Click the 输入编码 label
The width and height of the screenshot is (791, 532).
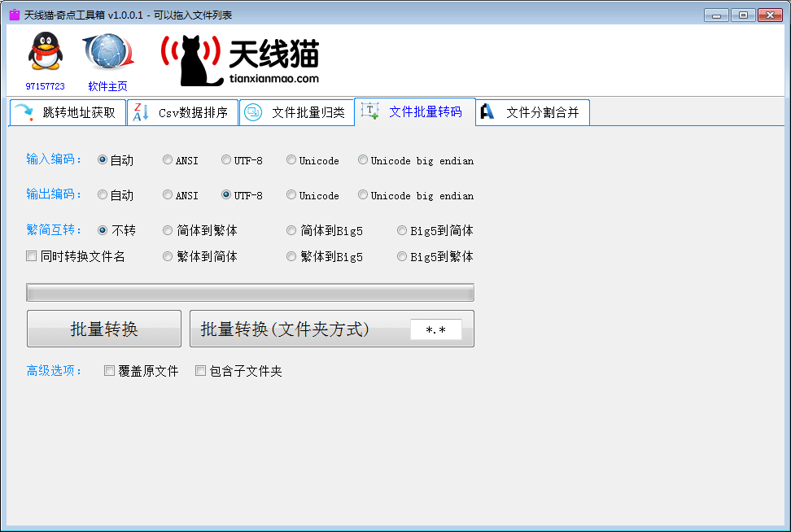[x=54, y=159]
